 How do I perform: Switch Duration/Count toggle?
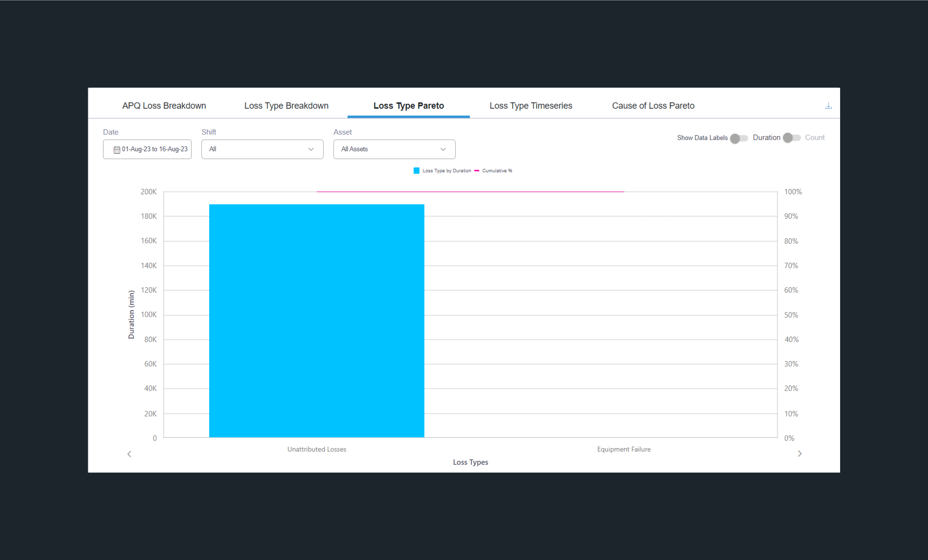[792, 138]
